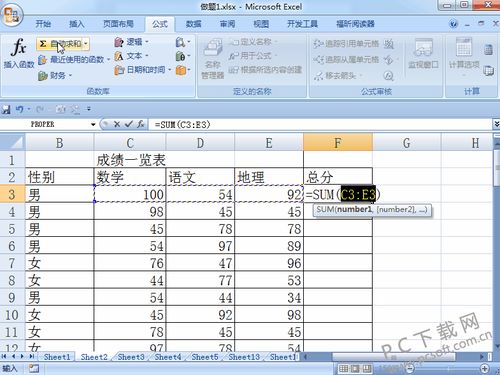500x375 pixels.
Task: Switch to Page Break Preview in status bar
Action: point(367,369)
